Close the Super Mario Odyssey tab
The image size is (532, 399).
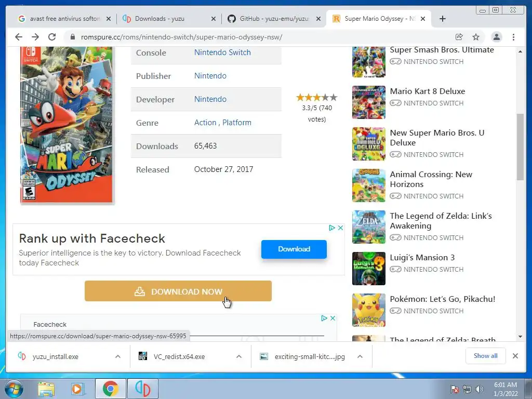(x=423, y=19)
